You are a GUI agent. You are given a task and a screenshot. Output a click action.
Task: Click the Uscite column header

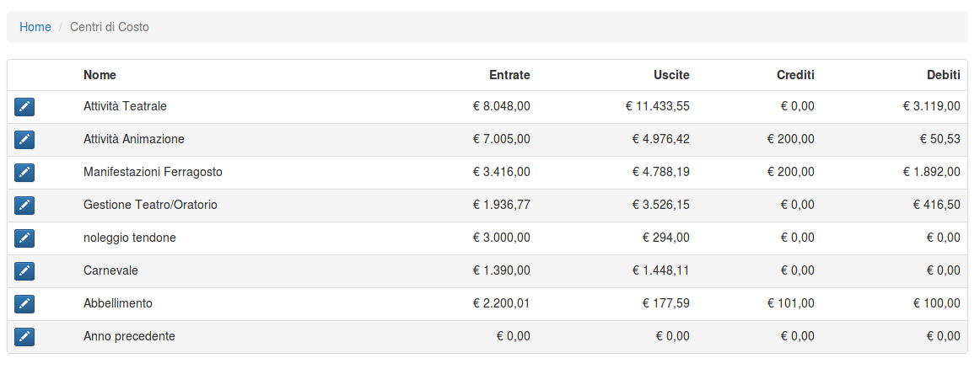671,75
